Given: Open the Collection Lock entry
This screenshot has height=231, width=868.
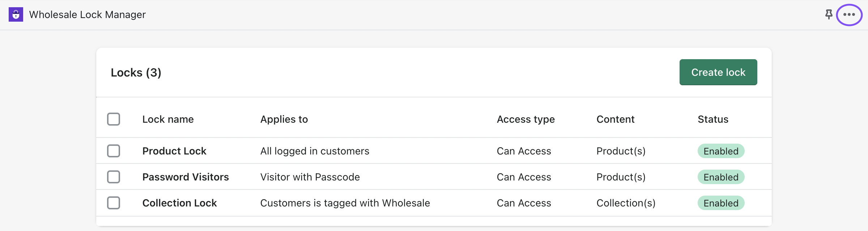Looking at the screenshot, I should (x=179, y=203).
